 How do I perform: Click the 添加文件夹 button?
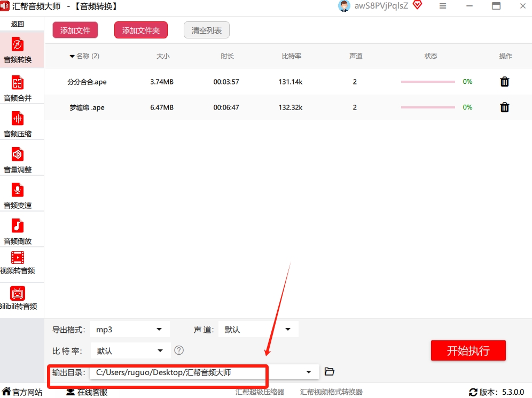[141, 30]
